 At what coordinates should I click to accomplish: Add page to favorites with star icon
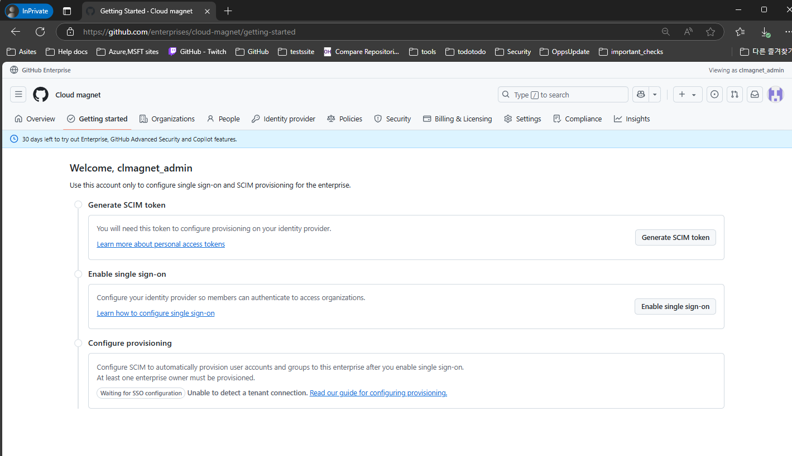pos(710,32)
